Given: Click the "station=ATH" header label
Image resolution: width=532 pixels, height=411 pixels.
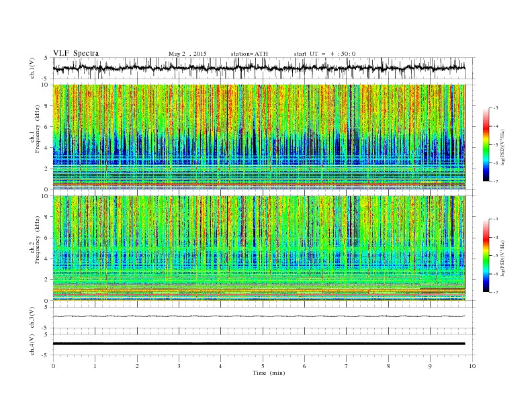Looking at the screenshot, I should coord(249,54).
